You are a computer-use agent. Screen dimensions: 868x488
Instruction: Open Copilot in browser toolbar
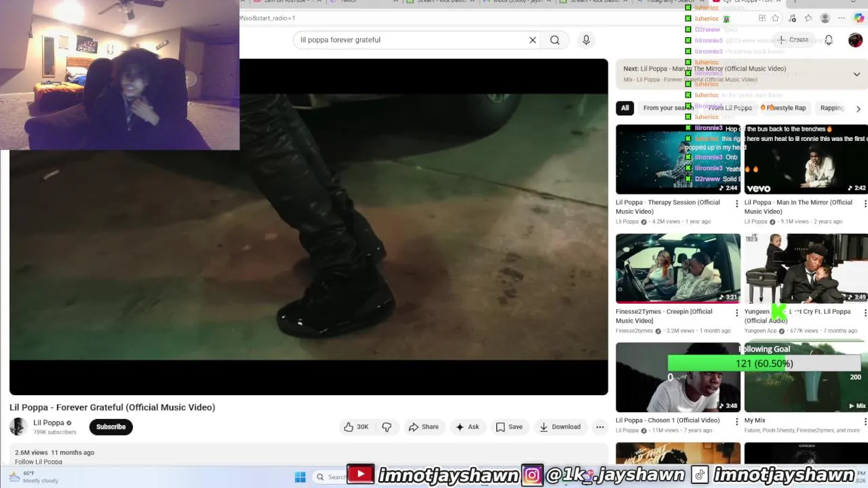coord(859,18)
